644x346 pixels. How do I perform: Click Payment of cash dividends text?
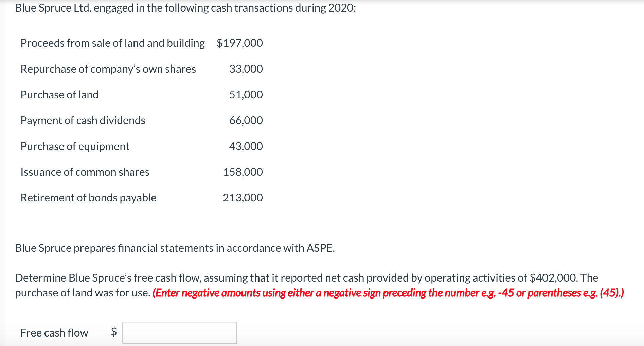click(83, 120)
